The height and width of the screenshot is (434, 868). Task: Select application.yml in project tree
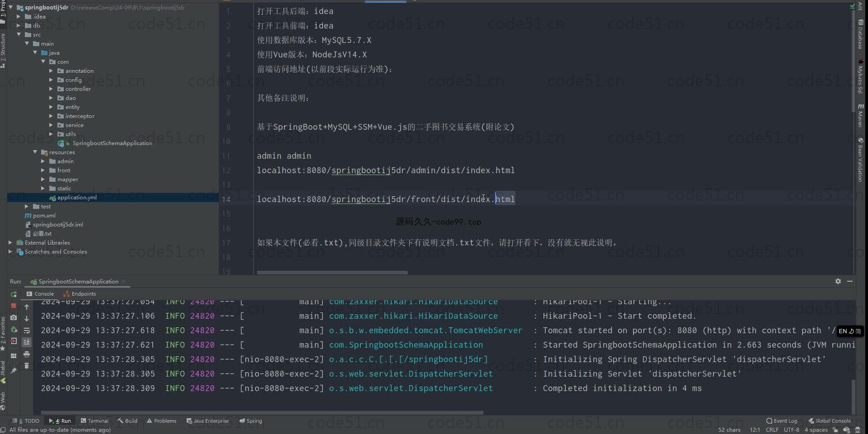coord(77,197)
